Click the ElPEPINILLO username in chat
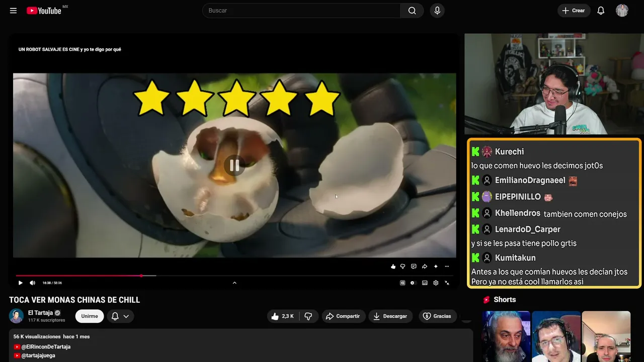 (x=518, y=197)
